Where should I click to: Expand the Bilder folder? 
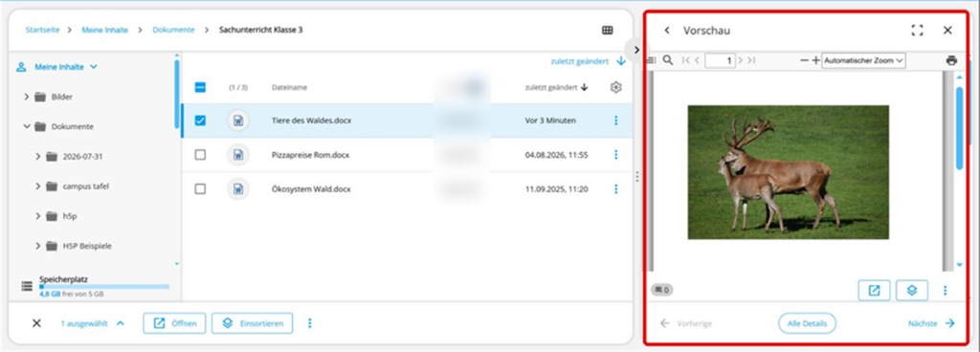point(27,97)
